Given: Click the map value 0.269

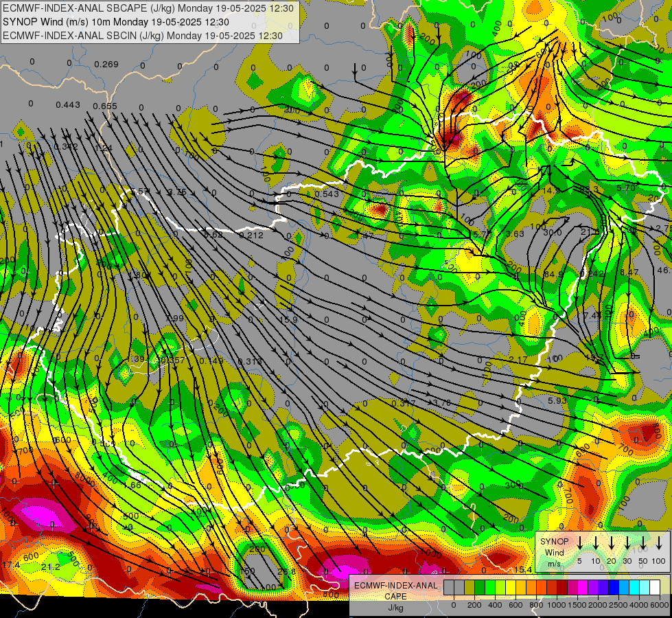Looking at the screenshot, I should pos(106,65).
